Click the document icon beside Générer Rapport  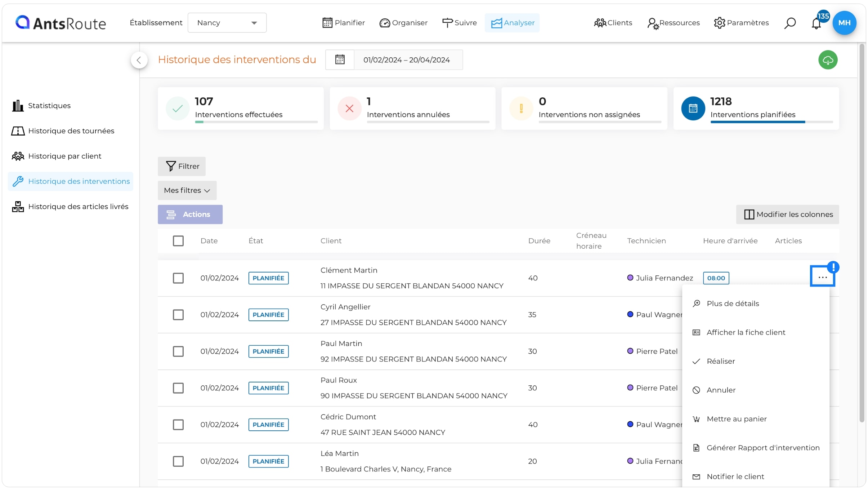pos(696,448)
